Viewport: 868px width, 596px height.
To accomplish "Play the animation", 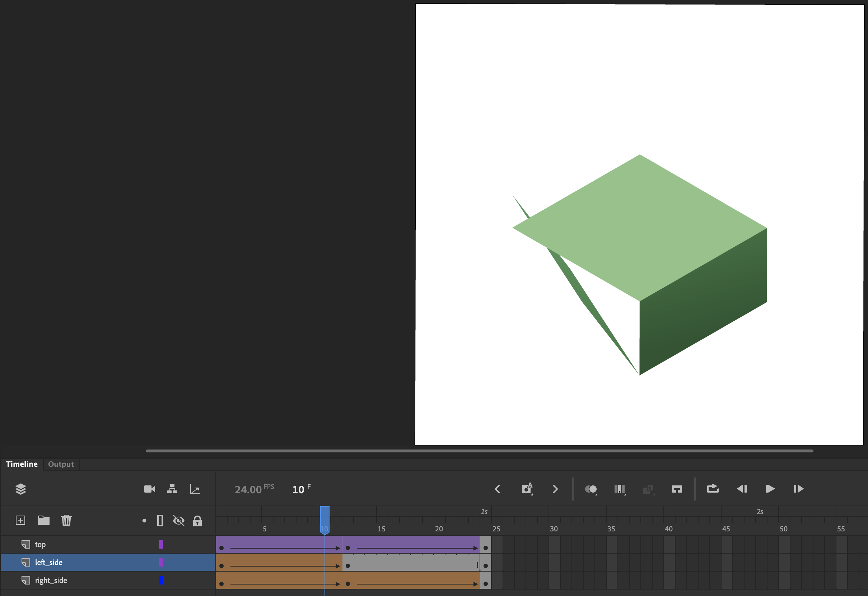I will pyautogui.click(x=769, y=489).
